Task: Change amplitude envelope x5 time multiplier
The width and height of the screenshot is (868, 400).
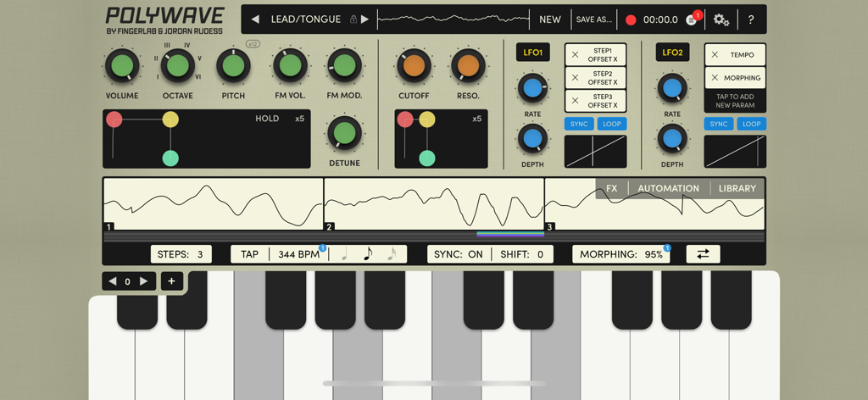Action: [x=299, y=119]
